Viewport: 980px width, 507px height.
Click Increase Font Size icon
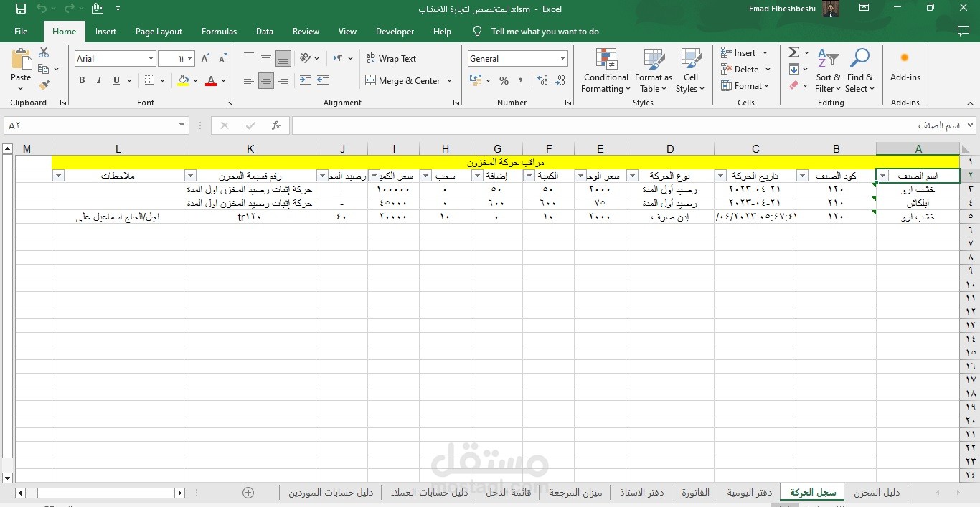tap(206, 59)
